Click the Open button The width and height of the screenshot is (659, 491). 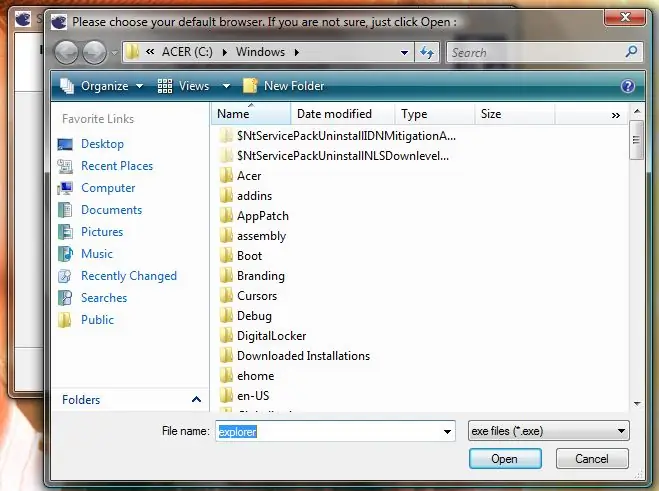[x=505, y=459]
